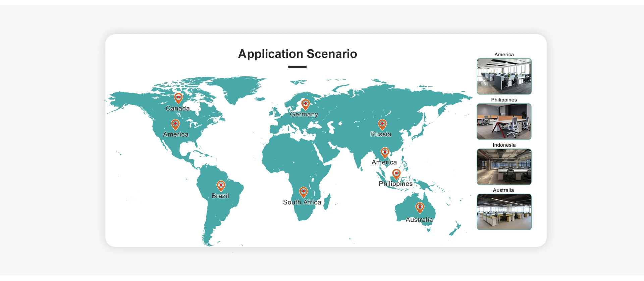Select the Brazil location pin marker
Image resolution: width=644 pixels, height=281 pixels.
(221, 186)
